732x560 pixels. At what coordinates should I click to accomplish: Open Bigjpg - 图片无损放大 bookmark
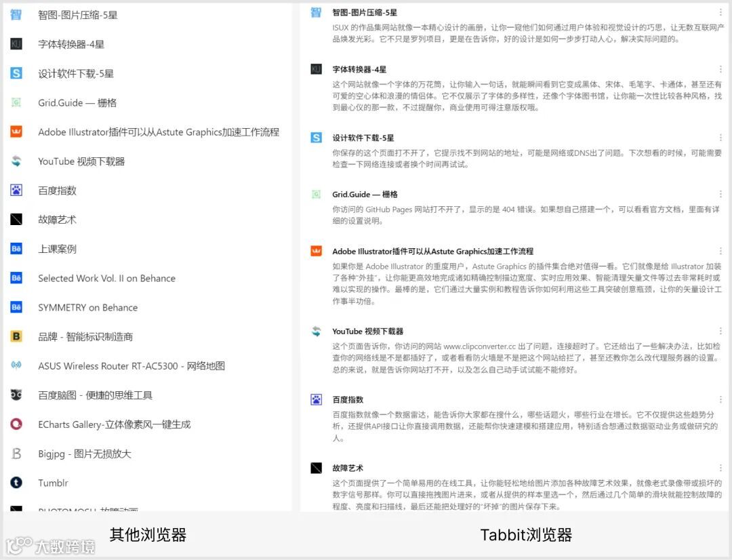pyautogui.click(x=85, y=454)
